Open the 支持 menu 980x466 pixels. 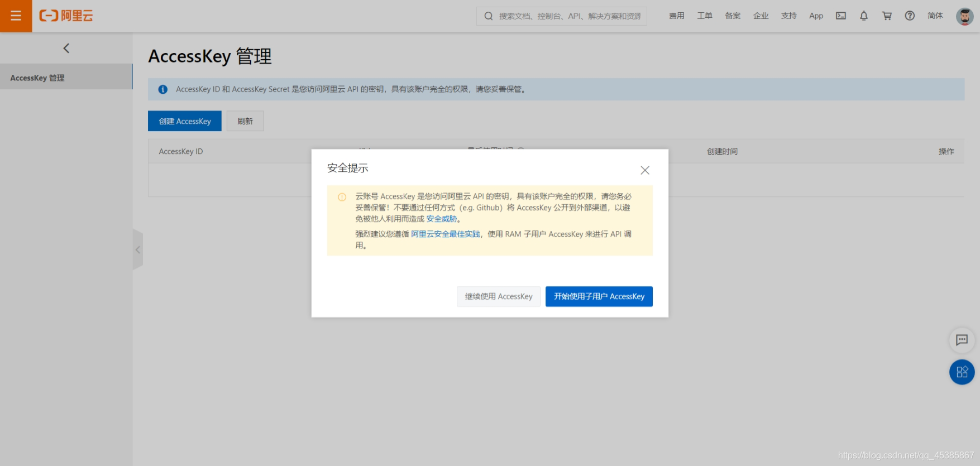point(788,16)
